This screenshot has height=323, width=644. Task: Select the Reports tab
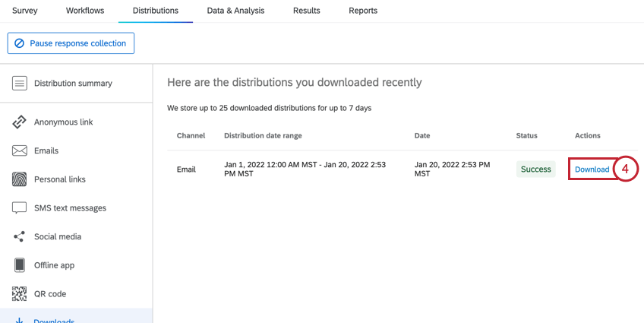tap(363, 11)
